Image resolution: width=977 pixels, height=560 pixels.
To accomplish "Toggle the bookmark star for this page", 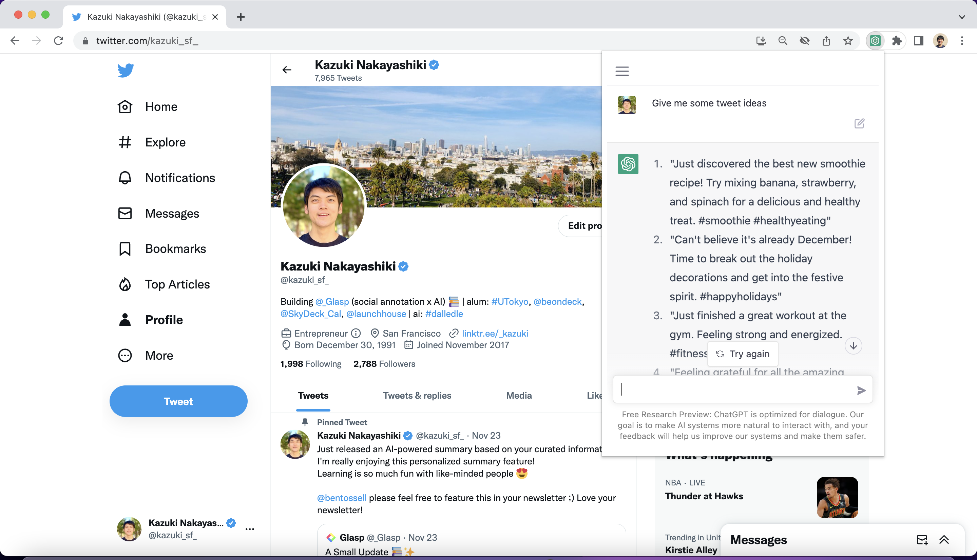I will tap(848, 41).
